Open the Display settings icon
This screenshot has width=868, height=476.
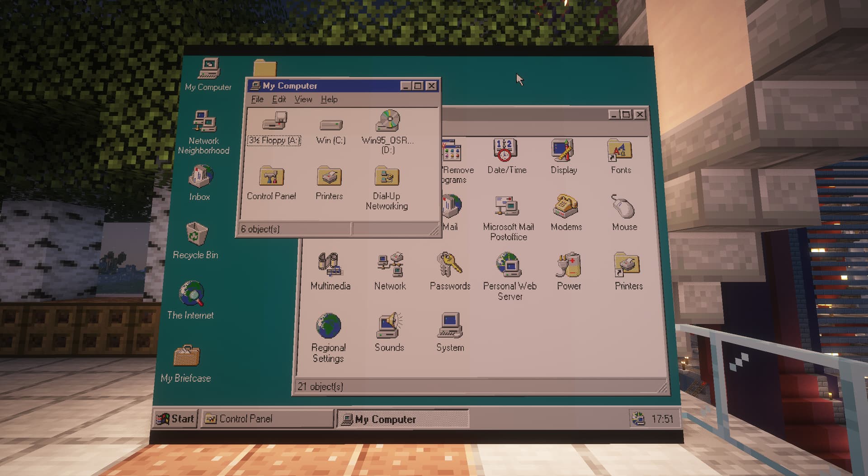[x=563, y=151]
